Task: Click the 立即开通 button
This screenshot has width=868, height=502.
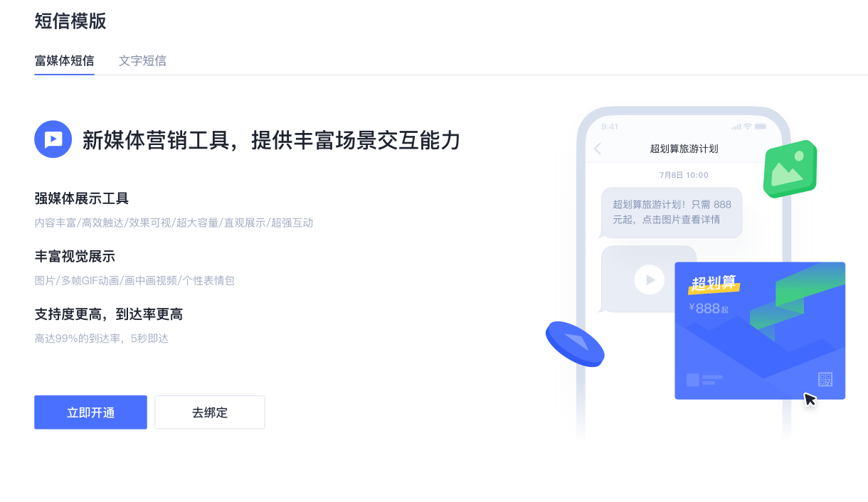Action: click(x=90, y=412)
